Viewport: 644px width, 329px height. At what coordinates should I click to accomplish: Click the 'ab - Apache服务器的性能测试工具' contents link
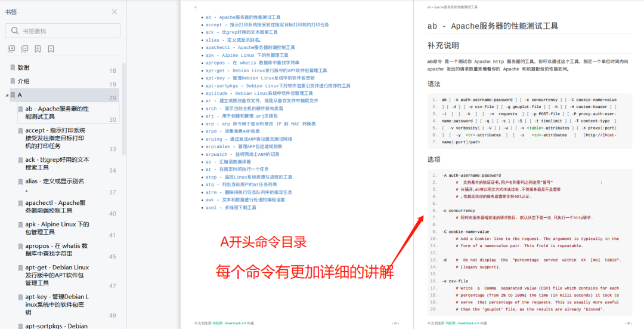(243, 17)
